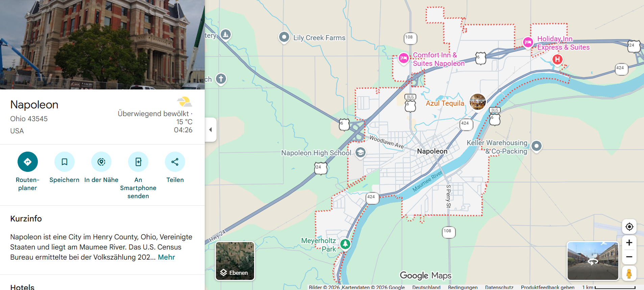Viewport: 644px width, 290px height.
Task: Click the Napoleon High School label
Action: [x=316, y=153]
